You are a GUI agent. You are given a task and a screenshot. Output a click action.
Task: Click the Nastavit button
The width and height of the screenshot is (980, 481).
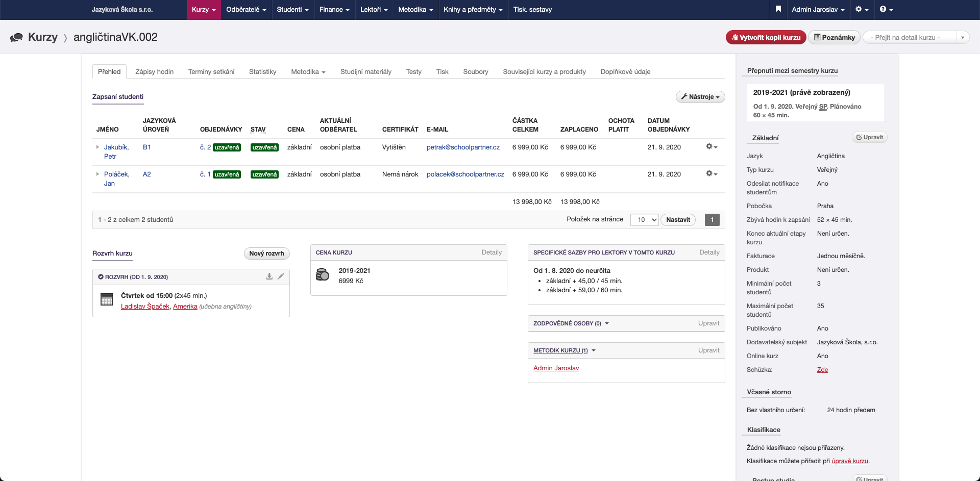pos(678,220)
